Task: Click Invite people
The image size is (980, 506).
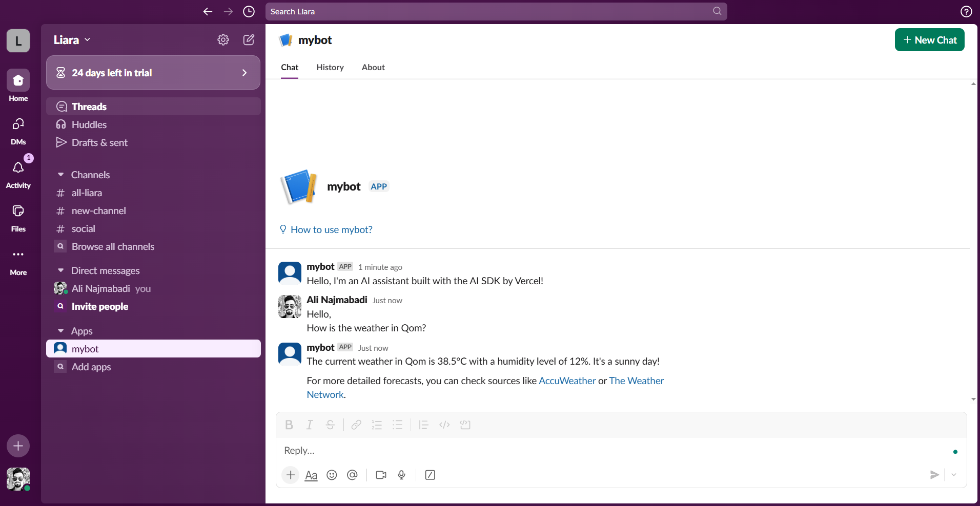Action: coord(153,306)
